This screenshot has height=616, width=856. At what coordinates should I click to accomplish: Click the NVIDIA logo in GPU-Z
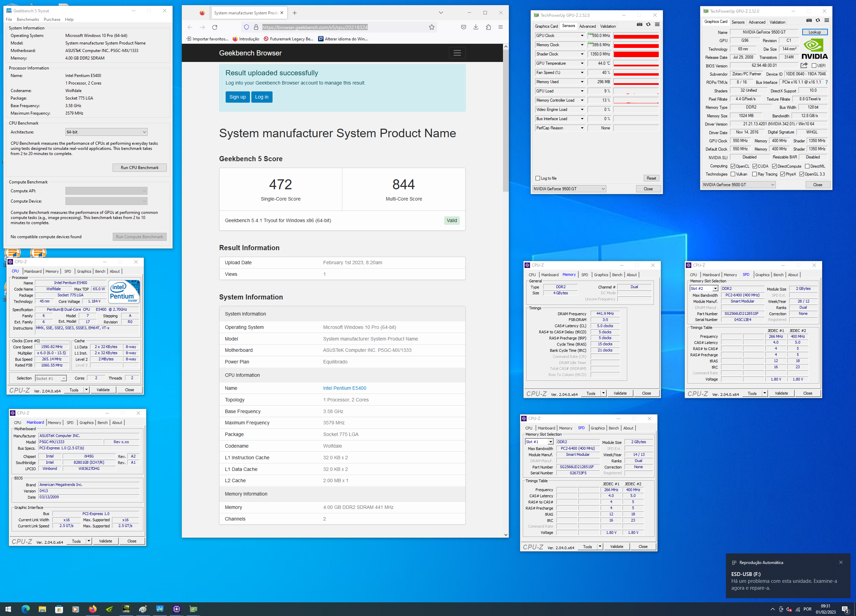tap(815, 49)
